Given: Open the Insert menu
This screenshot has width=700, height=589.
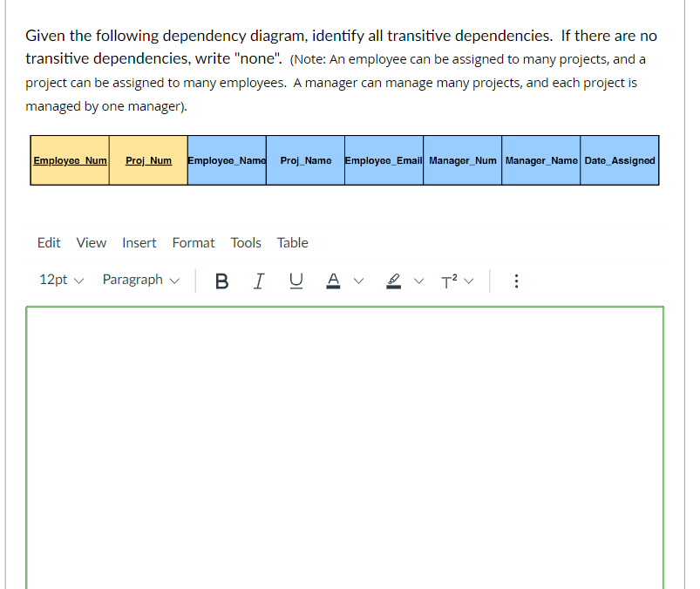Looking at the screenshot, I should (139, 243).
